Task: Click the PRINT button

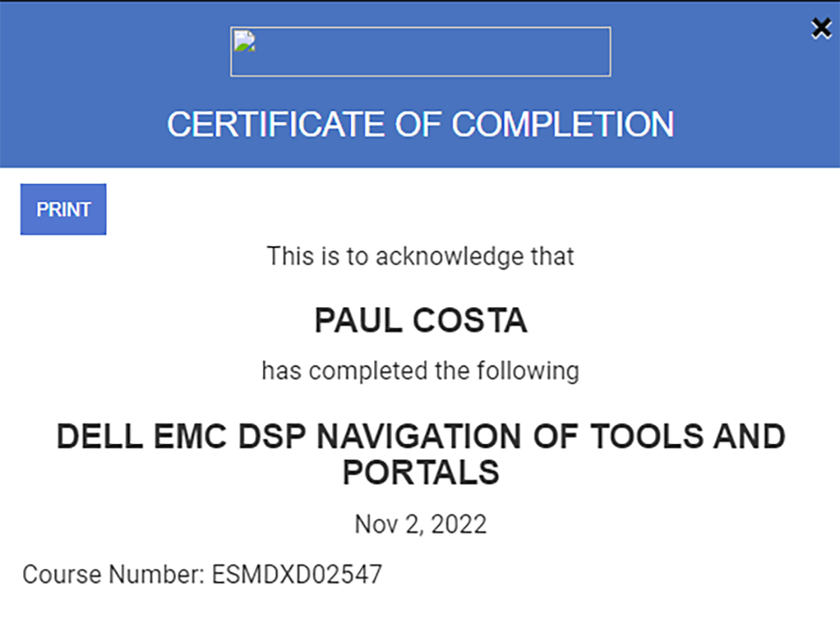Action: coord(63,209)
